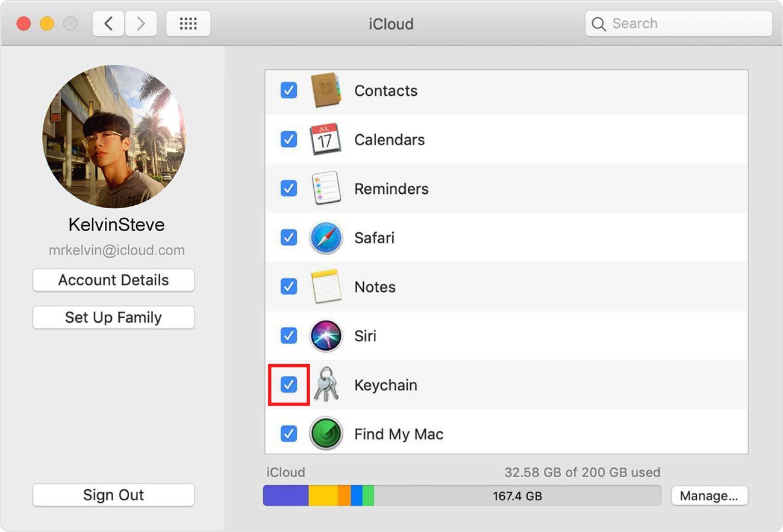Screen dimensions: 783x532
Task: Click the Safari compass icon
Action: coord(326,238)
